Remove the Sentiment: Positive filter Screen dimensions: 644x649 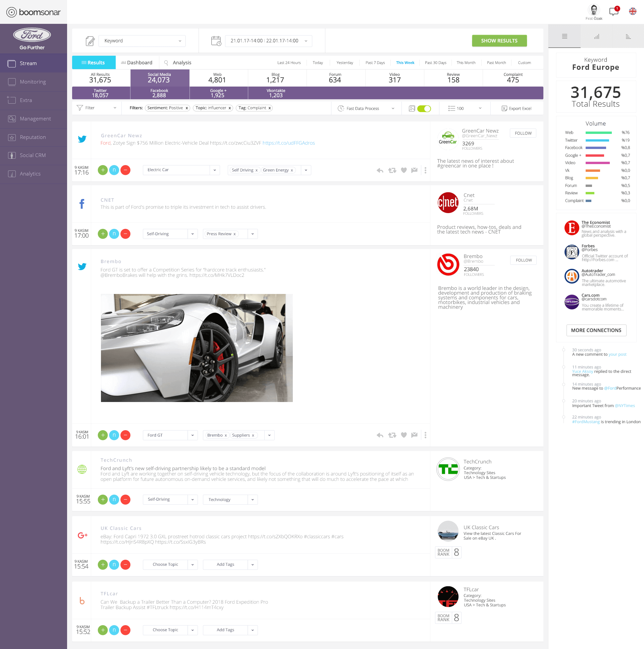pos(187,108)
